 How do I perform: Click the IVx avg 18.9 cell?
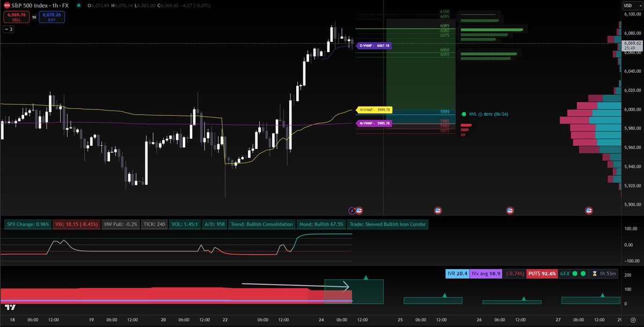coord(486,274)
